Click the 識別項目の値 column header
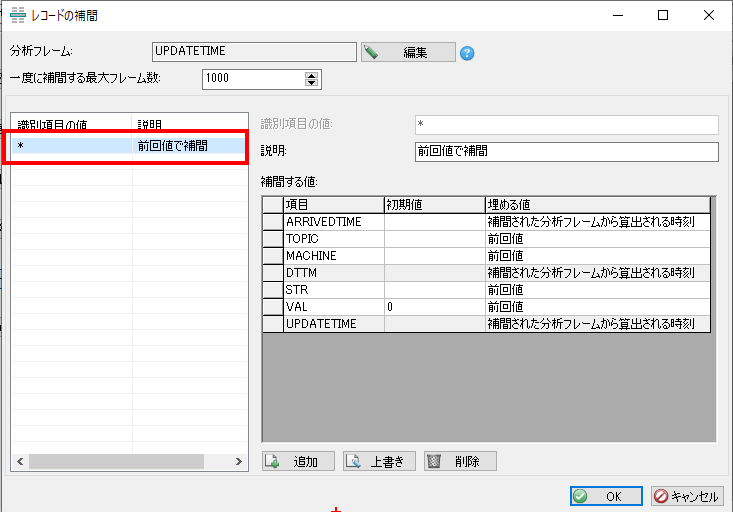 [x=71, y=124]
